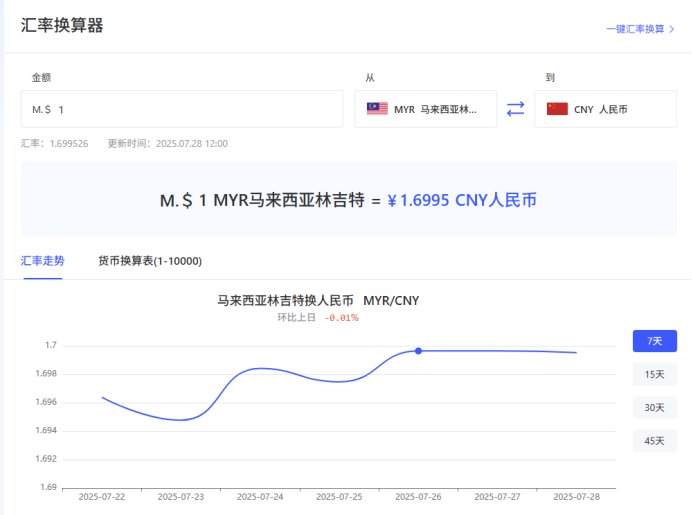The image size is (692, 515).
Task: Click the 2025-07-27 axis label
Action: (497, 497)
